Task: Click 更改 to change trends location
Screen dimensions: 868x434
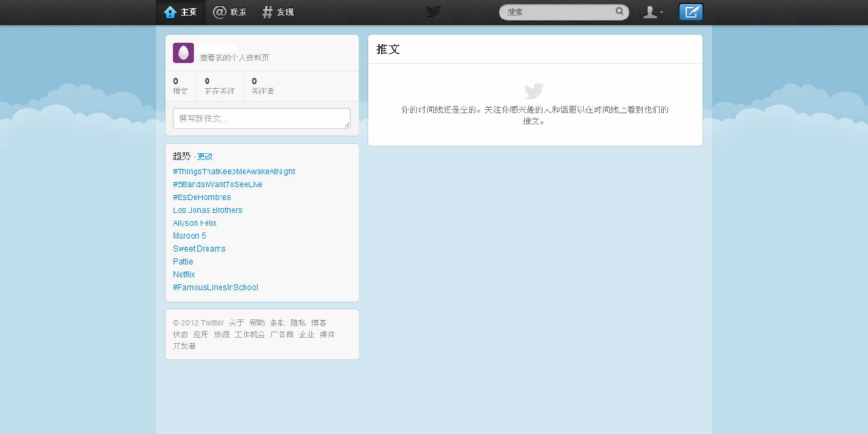Action: pos(205,157)
